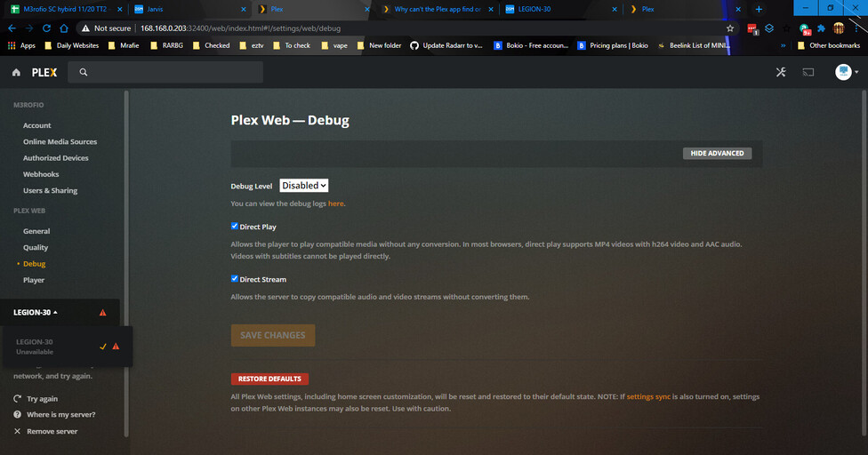Open the Other bookmarks folder
868x455 pixels.
(829, 46)
